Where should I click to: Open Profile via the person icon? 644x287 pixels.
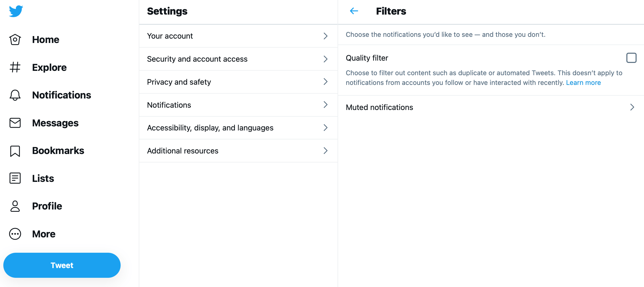coord(15,206)
